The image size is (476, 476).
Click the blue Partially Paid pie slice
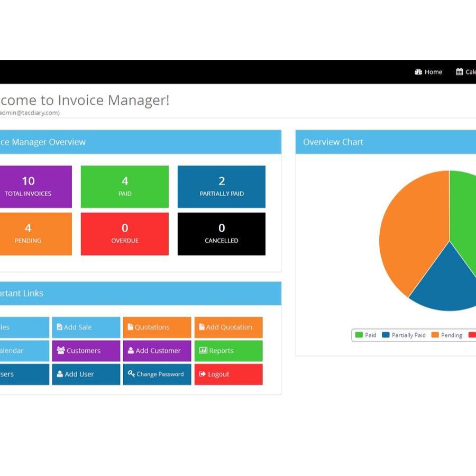[446, 286]
